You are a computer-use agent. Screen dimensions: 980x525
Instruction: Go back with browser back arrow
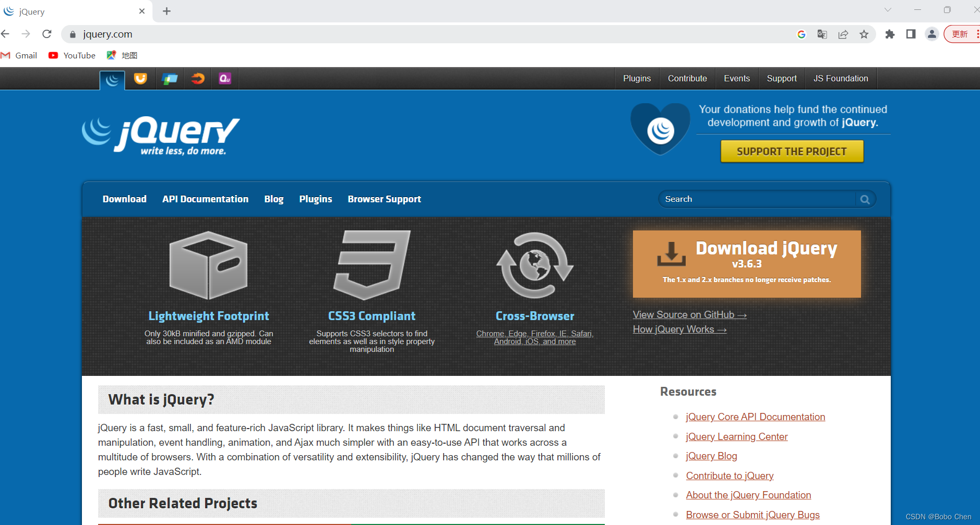pos(6,34)
